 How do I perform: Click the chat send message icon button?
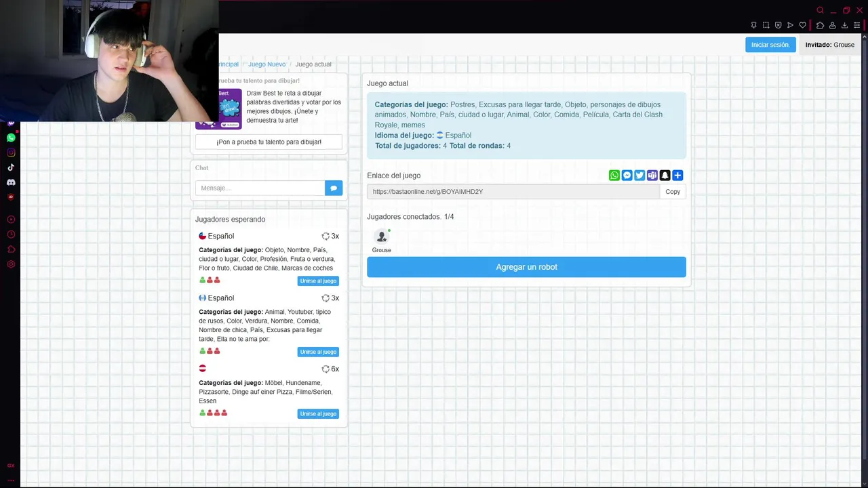tap(334, 188)
